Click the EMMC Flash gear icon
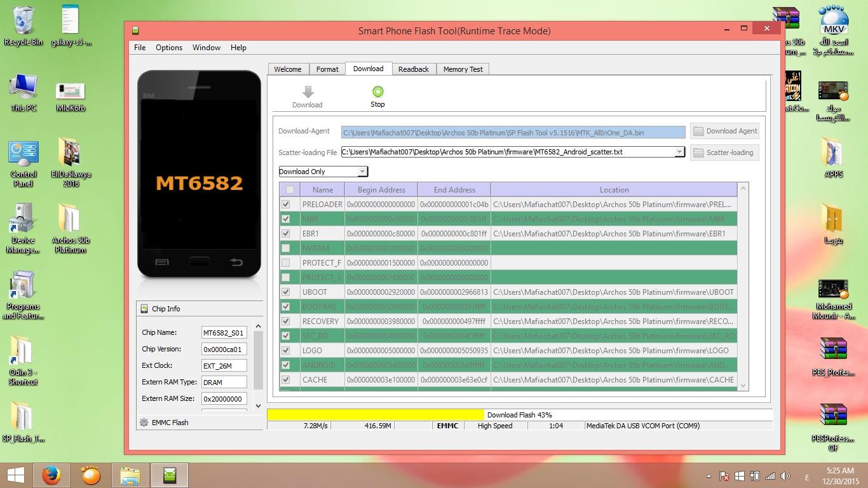Image resolution: width=868 pixels, height=488 pixels. pyautogui.click(x=144, y=423)
